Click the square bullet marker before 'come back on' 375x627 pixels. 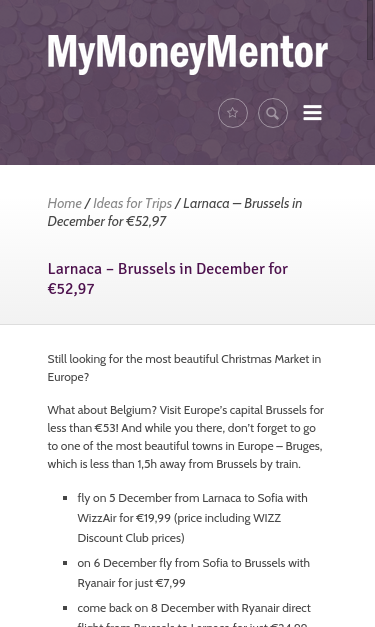65,608
